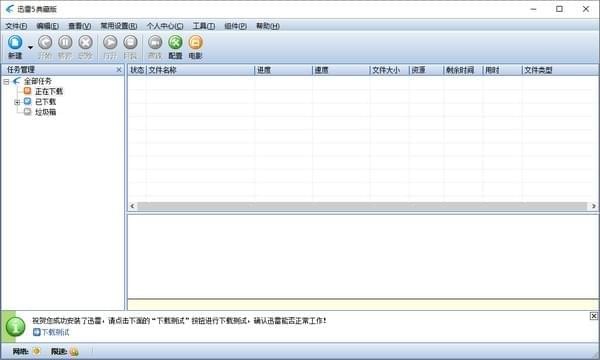Click the greyed 暂停 pause icon
The height and width of the screenshot is (360, 600).
click(x=65, y=42)
